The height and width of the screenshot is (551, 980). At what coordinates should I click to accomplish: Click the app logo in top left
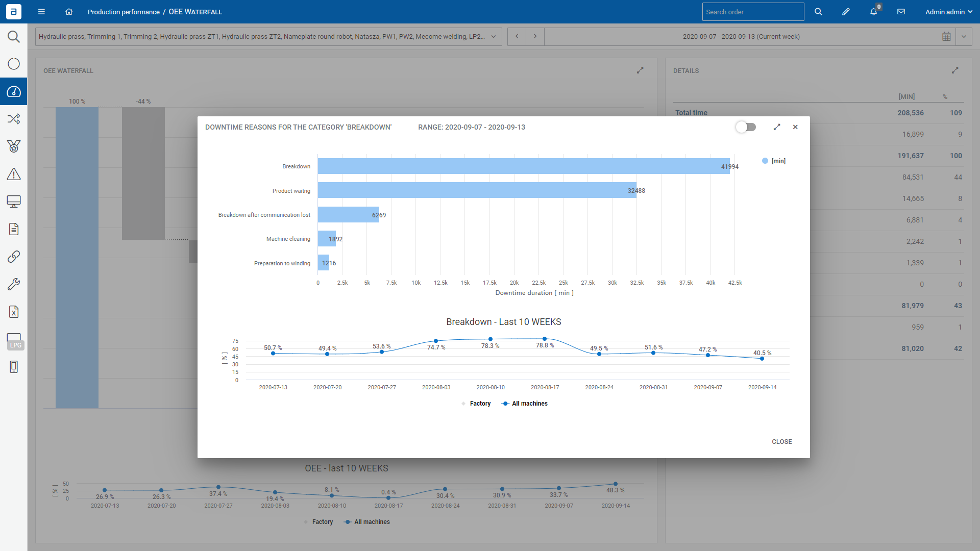pyautogui.click(x=14, y=12)
